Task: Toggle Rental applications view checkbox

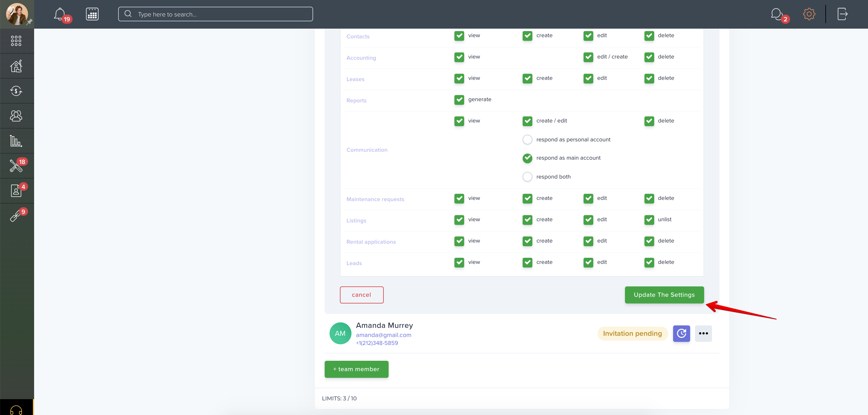Action: coord(459,241)
